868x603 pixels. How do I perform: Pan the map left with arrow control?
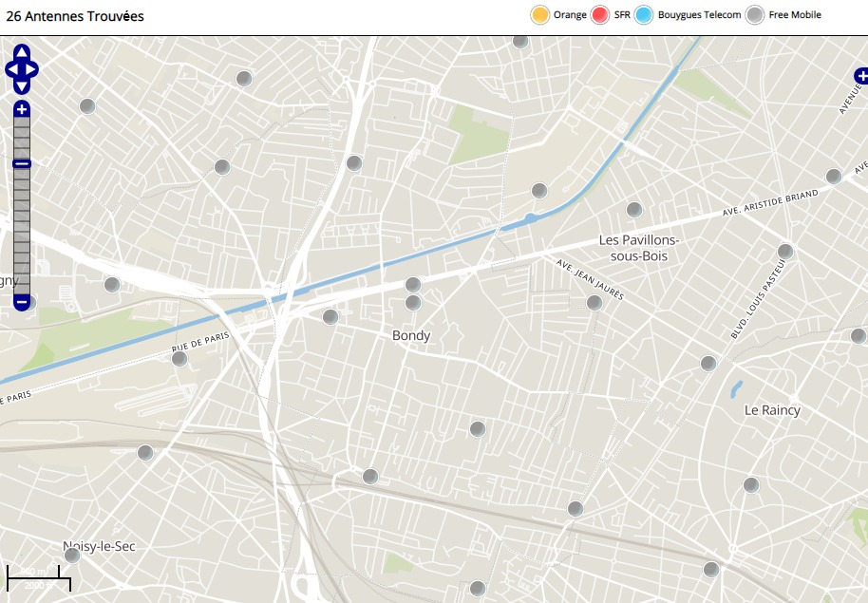(10, 69)
